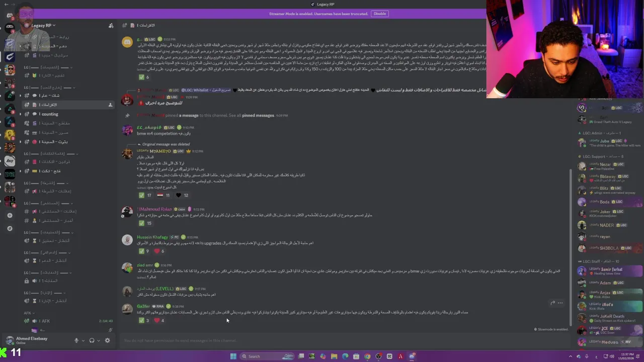Forward Ga3fer's message with the arrow icon

[x=552, y=303]
